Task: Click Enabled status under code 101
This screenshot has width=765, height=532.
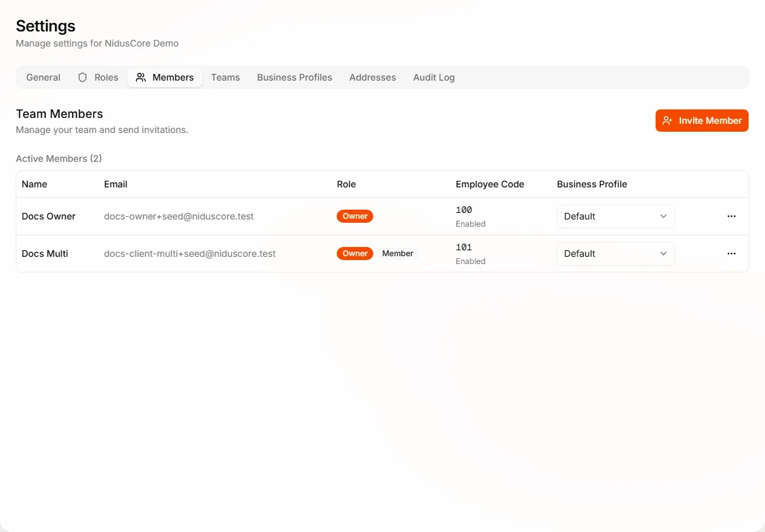Action: coord(470,261)
